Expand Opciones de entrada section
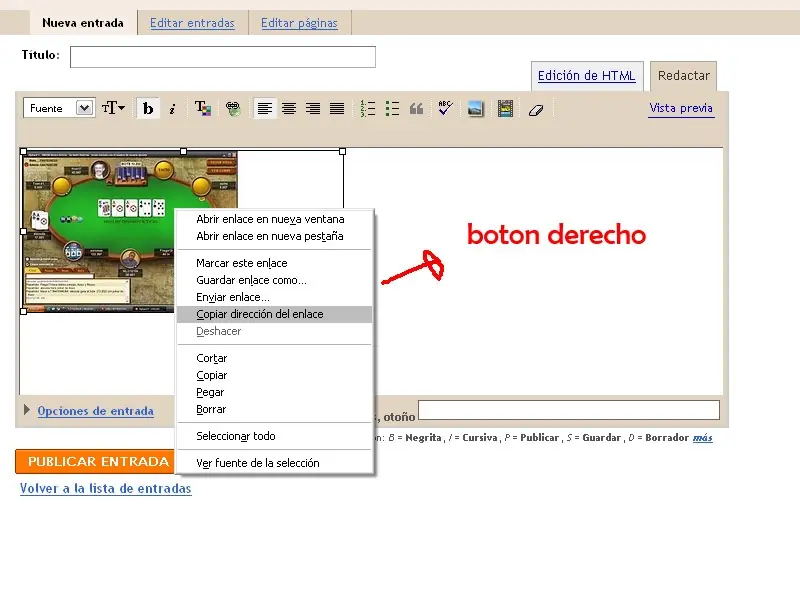Image resolution: width=800 pixels, height=600 pixels. 95,411
